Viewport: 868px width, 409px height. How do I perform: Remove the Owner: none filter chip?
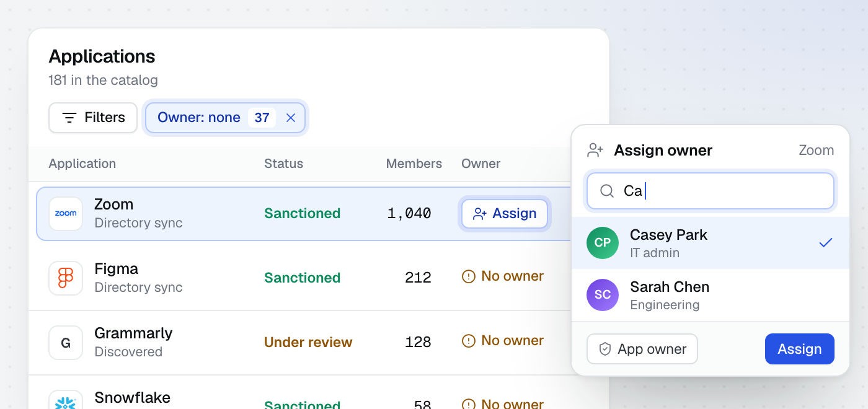tap(290, 118)
